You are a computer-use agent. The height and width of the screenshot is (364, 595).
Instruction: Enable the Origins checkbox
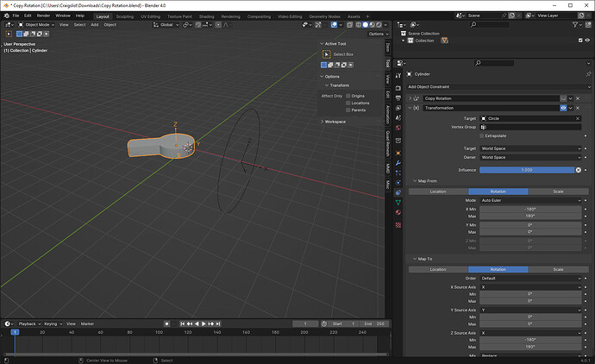click(348, 96)
